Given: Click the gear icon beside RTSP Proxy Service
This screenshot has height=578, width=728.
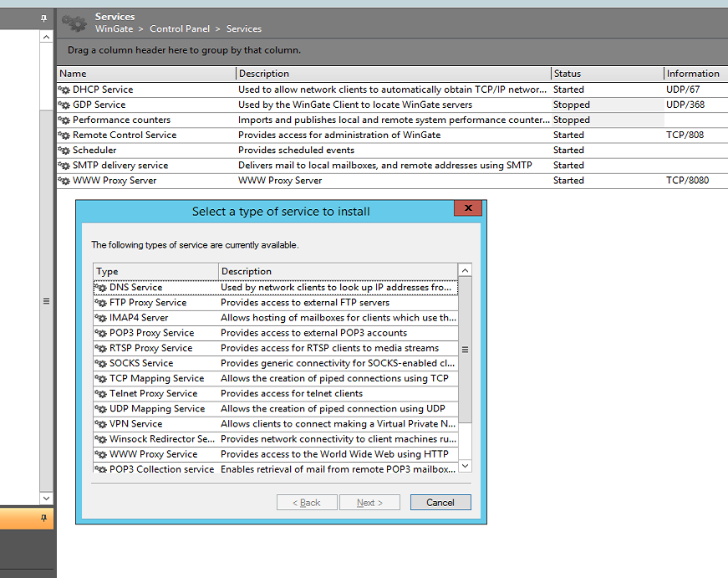Looking at the screenshot, I should (x=101, y=348).
